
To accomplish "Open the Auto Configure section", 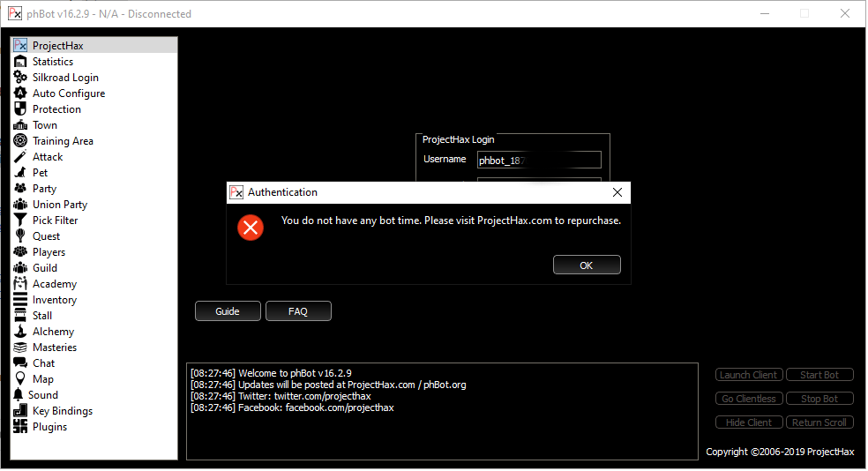I will 68,93.
